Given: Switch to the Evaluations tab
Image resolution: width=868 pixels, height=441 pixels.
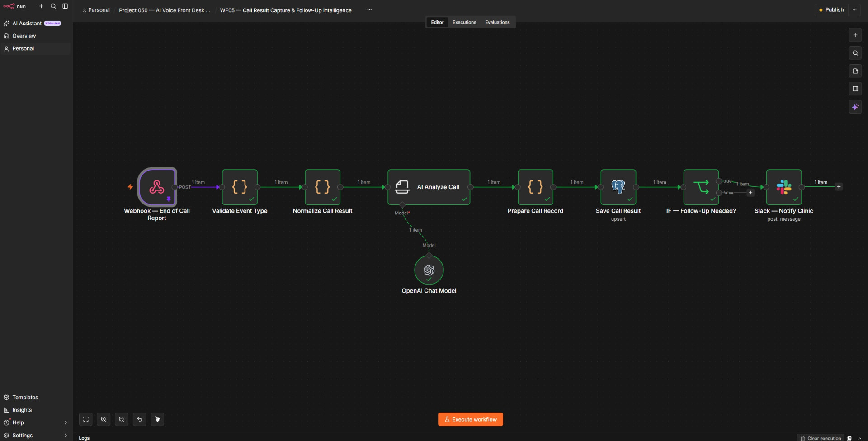Looking at the screenshot, I should click(497, 22).
